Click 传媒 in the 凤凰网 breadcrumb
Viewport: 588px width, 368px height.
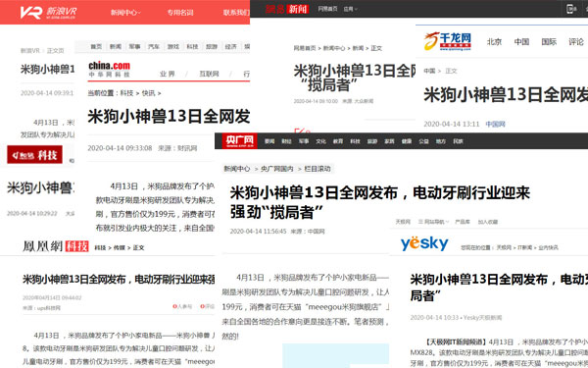119,247
